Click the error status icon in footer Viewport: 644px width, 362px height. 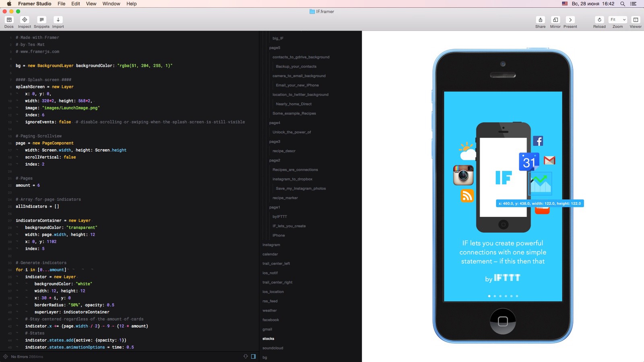click(6, 356)
